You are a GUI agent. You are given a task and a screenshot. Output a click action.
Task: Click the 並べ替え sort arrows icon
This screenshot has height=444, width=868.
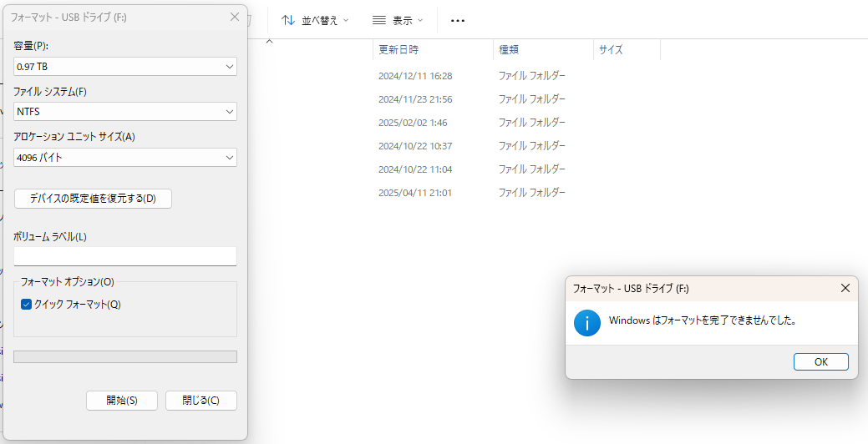288,20
